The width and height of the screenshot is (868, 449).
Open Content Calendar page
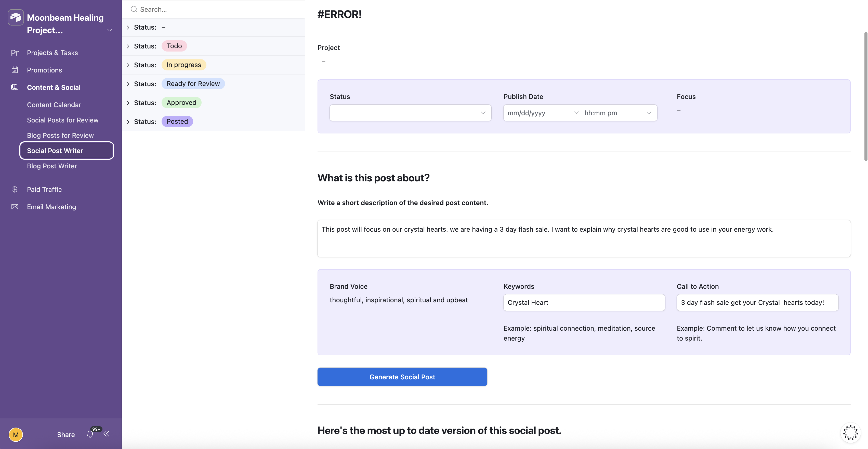click(54, 105)
